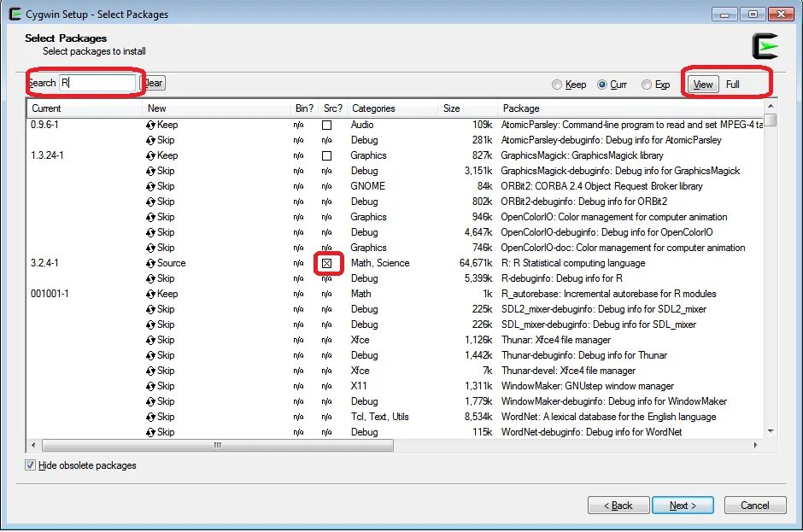Viewport: 803px width, 532px height.
Task: Cycle the ORBit2 CORBA package action icon
Action: tap(150, 186)
